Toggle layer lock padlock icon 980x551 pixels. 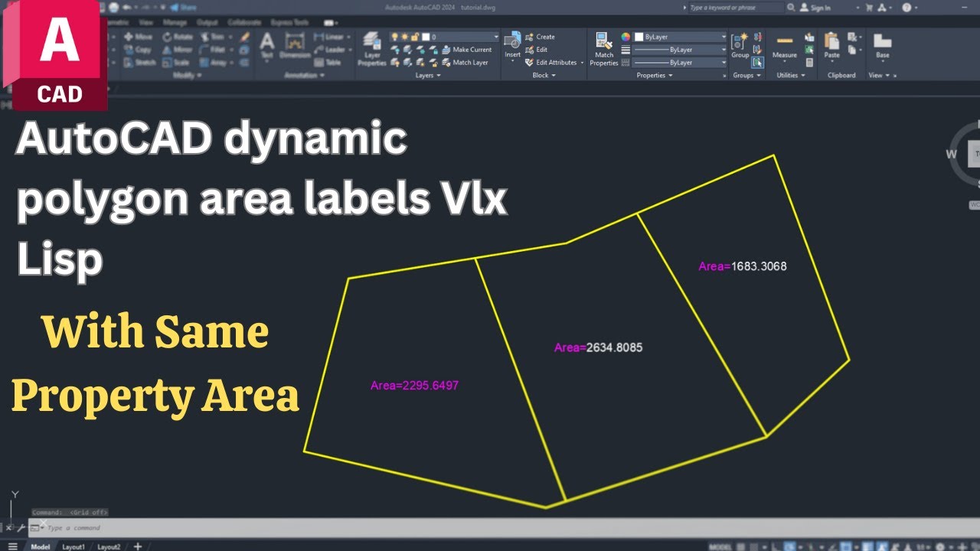click(415, 37)
